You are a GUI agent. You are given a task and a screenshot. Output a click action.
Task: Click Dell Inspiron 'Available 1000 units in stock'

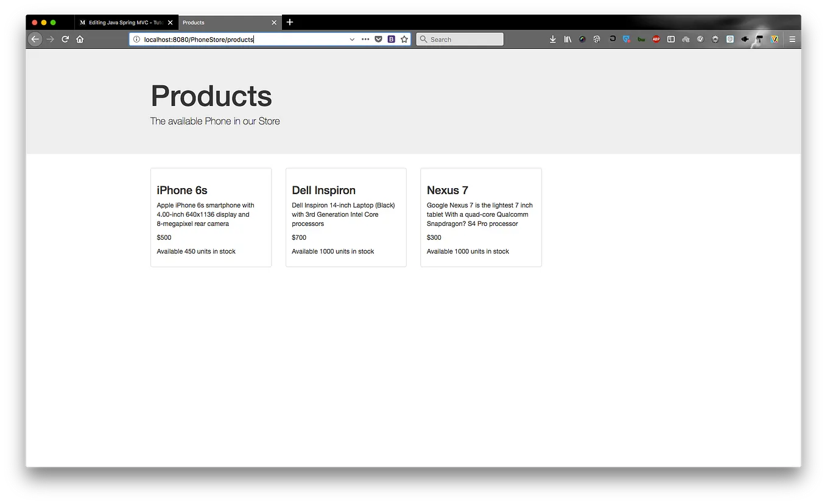point(333,251)
